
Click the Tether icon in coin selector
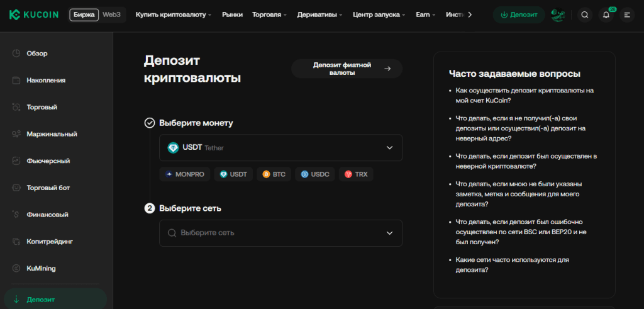(174, 147)
